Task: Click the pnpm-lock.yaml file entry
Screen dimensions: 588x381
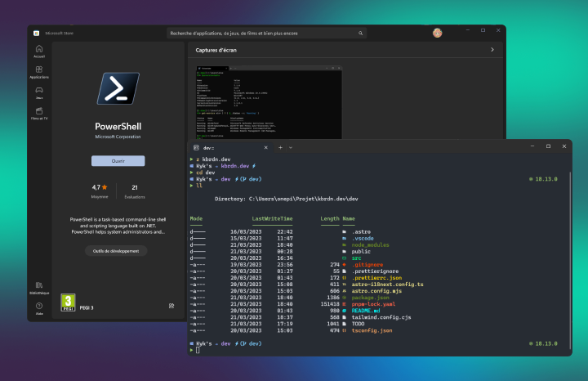Action: [x=373, y=304]
